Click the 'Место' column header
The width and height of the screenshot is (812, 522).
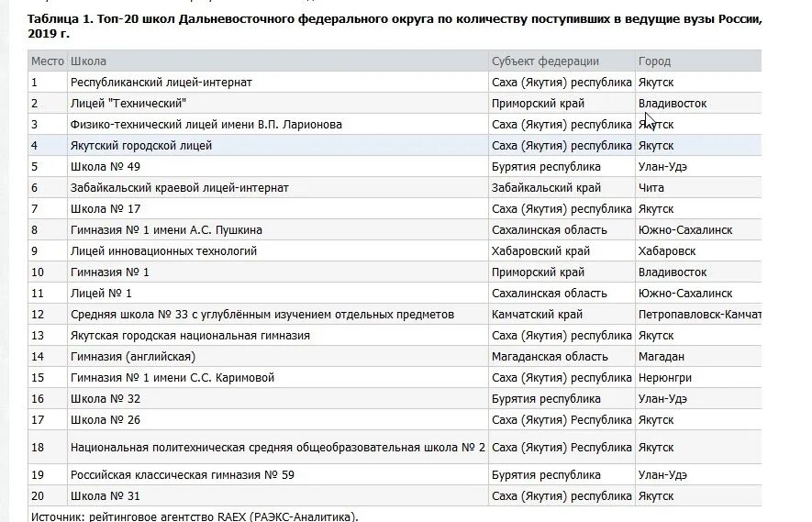47,61
